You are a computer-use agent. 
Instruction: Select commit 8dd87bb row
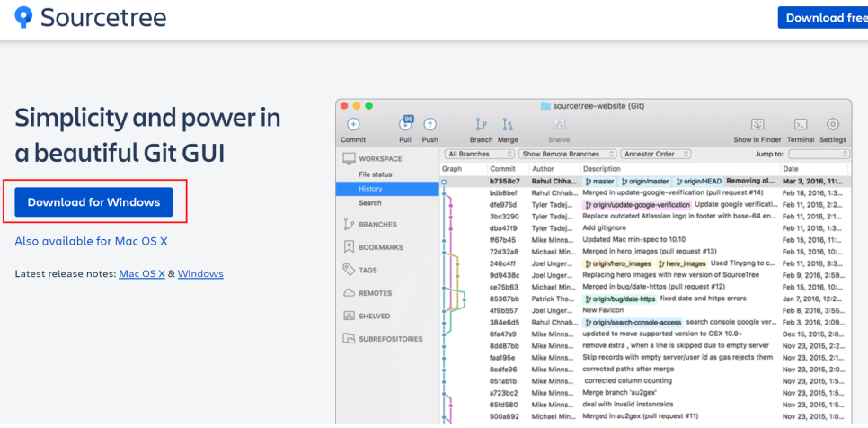(644, 345)
